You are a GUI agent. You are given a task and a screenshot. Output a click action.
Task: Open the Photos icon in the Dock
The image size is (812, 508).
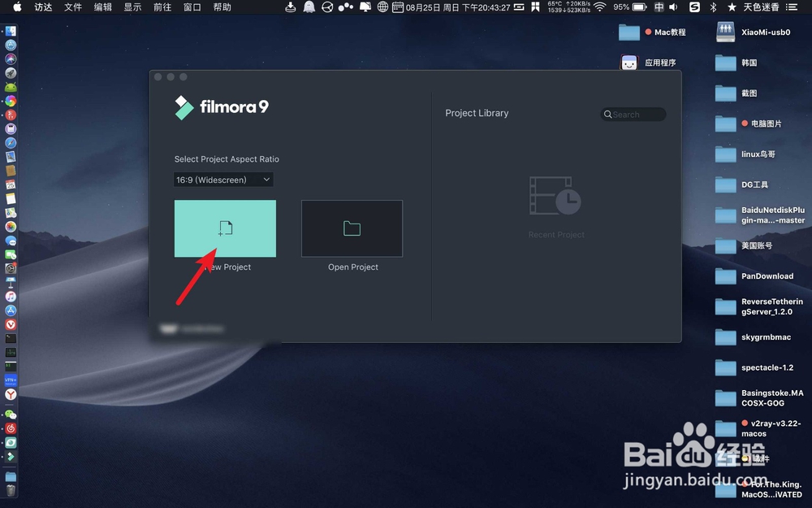[x=11, y=227]
